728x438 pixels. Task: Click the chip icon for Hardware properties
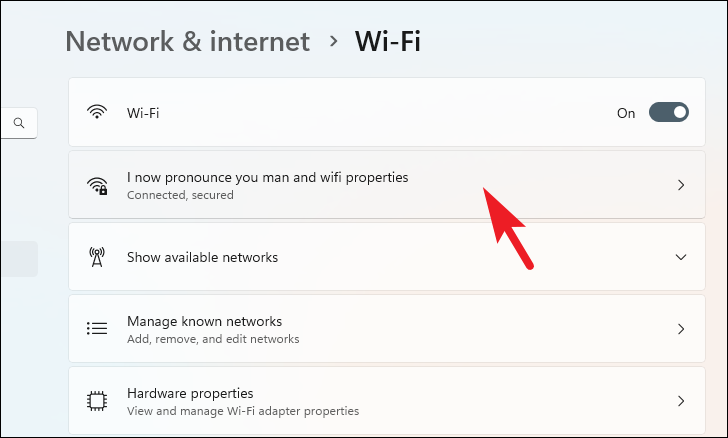pos(97,401)
